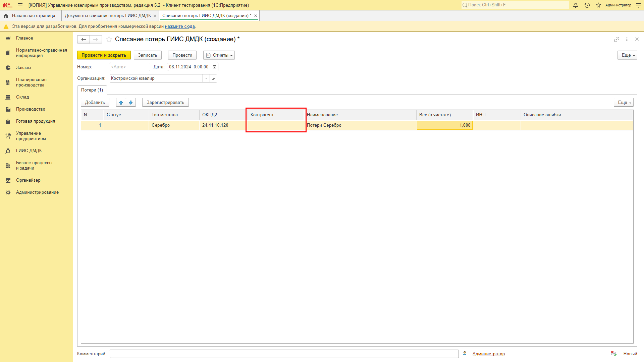Viewport: 644px width, 362px height.
Task: Click Статус column header
Action: click(126, 115)
